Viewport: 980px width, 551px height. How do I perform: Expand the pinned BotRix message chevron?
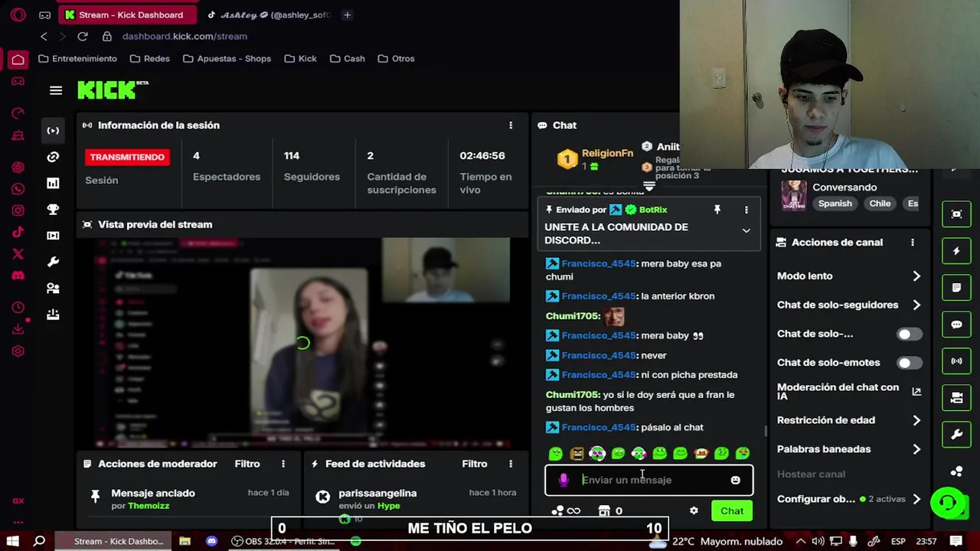tap(746, 230)
